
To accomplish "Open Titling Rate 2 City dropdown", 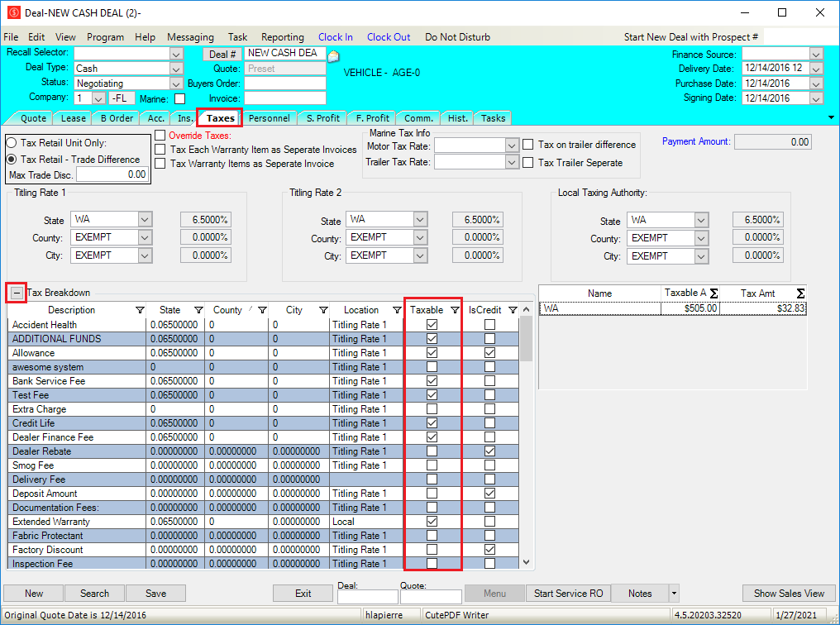I will point(420,256).
